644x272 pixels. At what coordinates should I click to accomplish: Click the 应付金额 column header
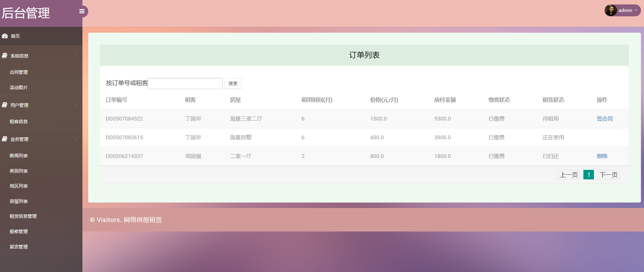pyautogui.click(x=445, y=100)
